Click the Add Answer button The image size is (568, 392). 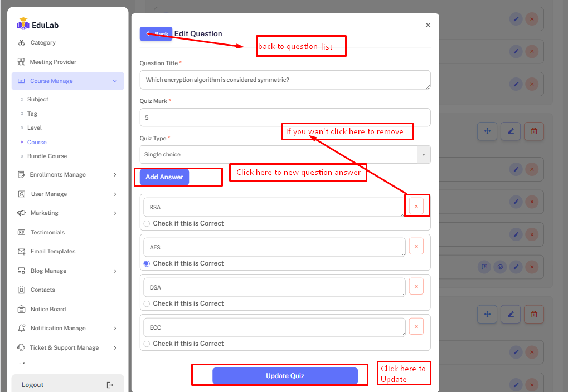(x=164, y=177)
